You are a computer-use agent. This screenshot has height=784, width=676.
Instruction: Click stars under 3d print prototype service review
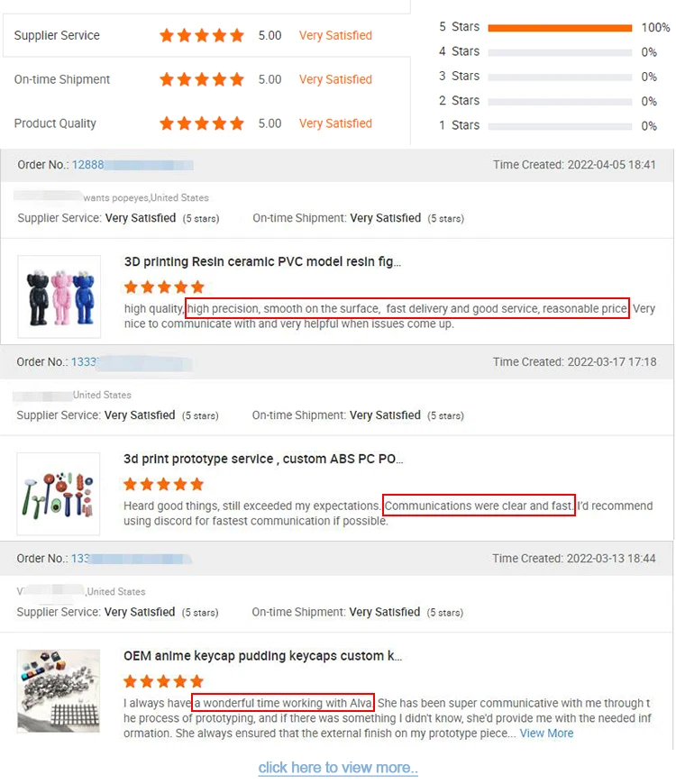tap(163, 484)
